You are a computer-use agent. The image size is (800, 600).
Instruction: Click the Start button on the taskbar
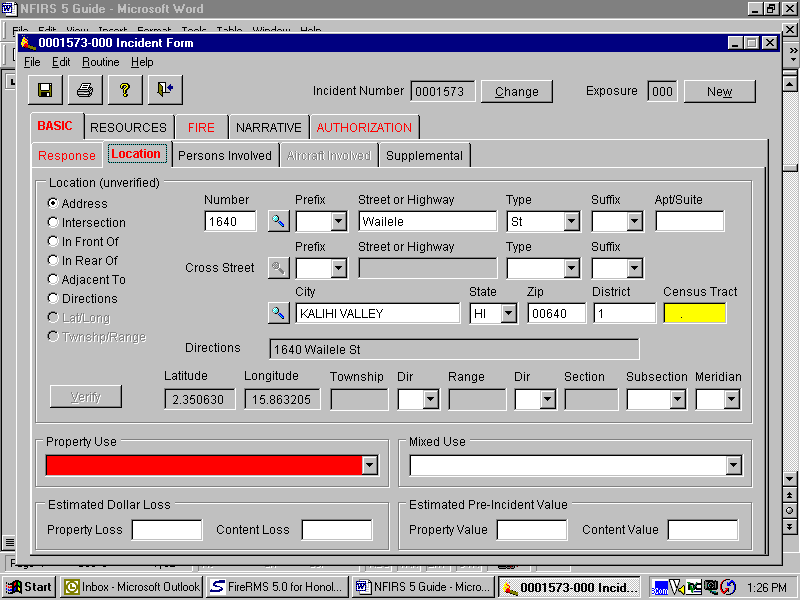[x=29, y=587]
